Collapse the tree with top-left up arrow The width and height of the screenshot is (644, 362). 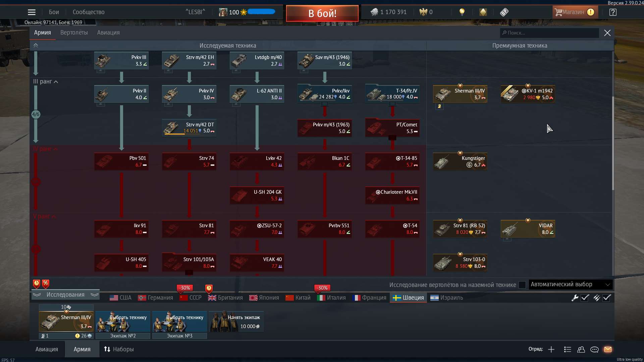point(36,45)
